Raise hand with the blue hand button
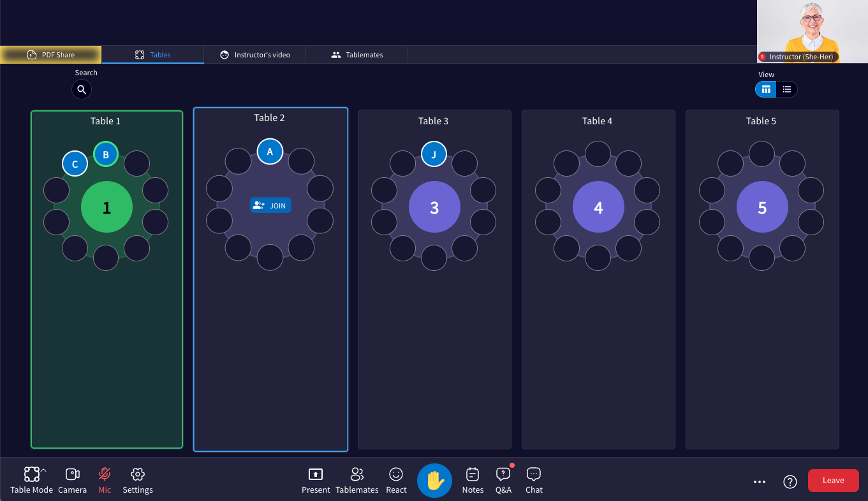 [434, 481]
